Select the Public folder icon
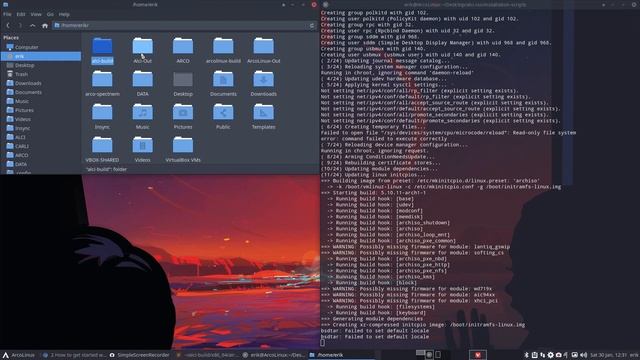Image resolution: width=640 pixels, height=360 pixels. (223, 112)
